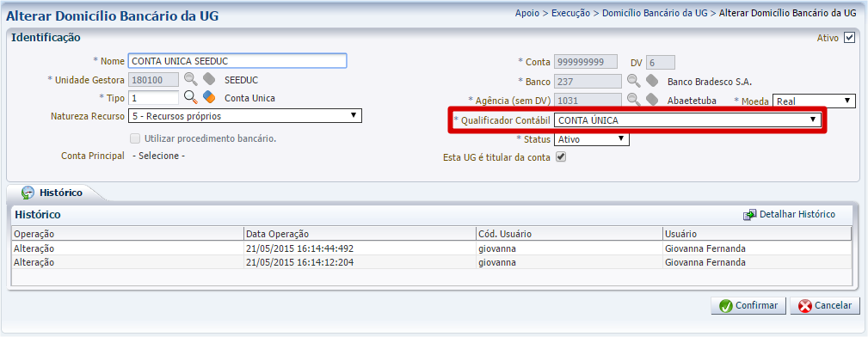Open search lookup for Agência

pos(634,99)
